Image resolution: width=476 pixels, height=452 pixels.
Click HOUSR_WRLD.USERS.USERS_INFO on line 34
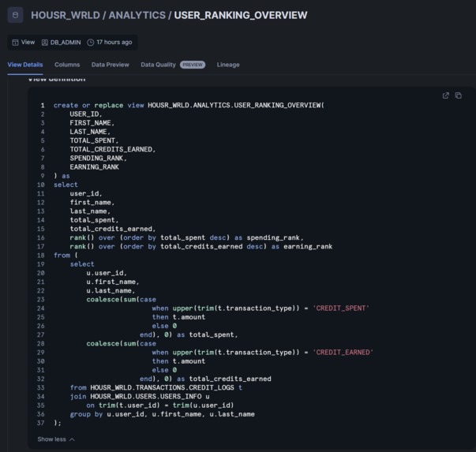click(x=146, y=396)
